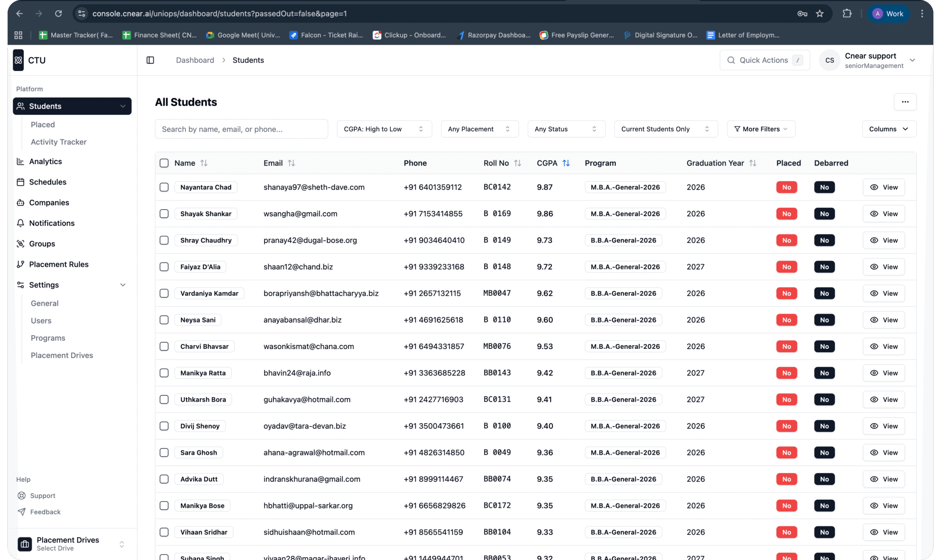Click the three-dot options button

(x=905, y=102)
